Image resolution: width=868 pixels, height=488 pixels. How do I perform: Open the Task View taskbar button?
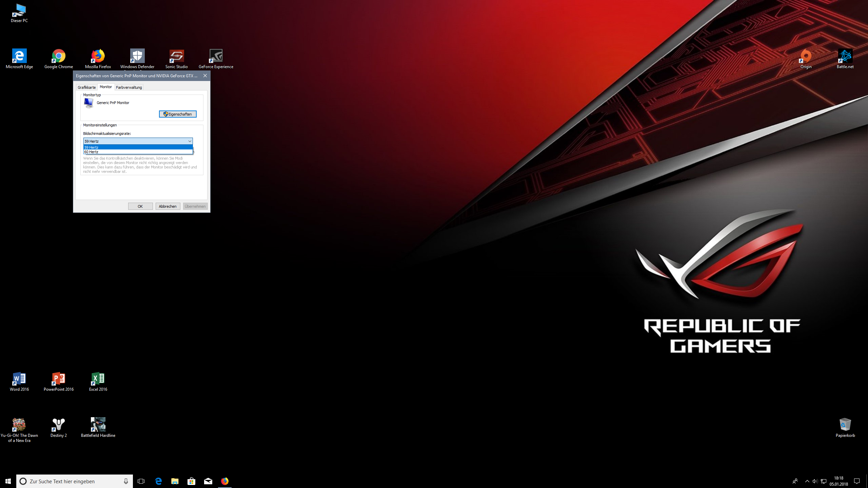coord(141,481)
